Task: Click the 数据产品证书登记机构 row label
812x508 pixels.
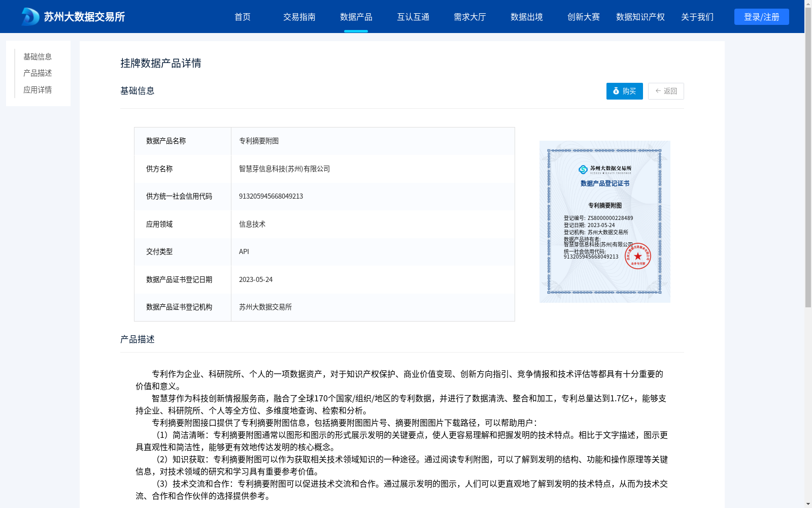Action: [179, 307]
